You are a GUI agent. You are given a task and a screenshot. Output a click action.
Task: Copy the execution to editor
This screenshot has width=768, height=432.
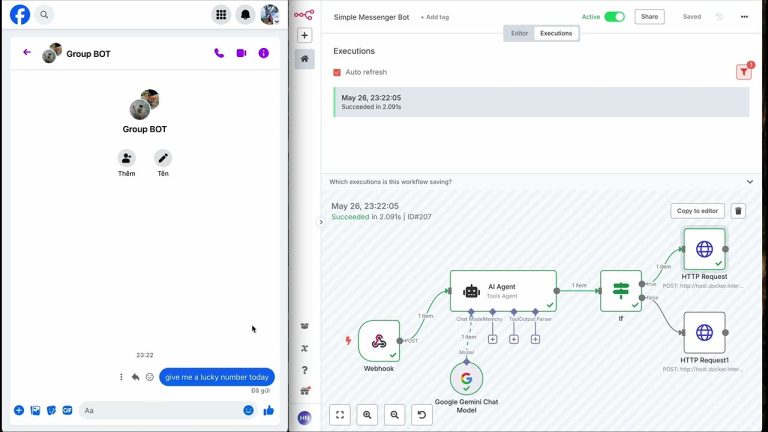tap(697, 211)
